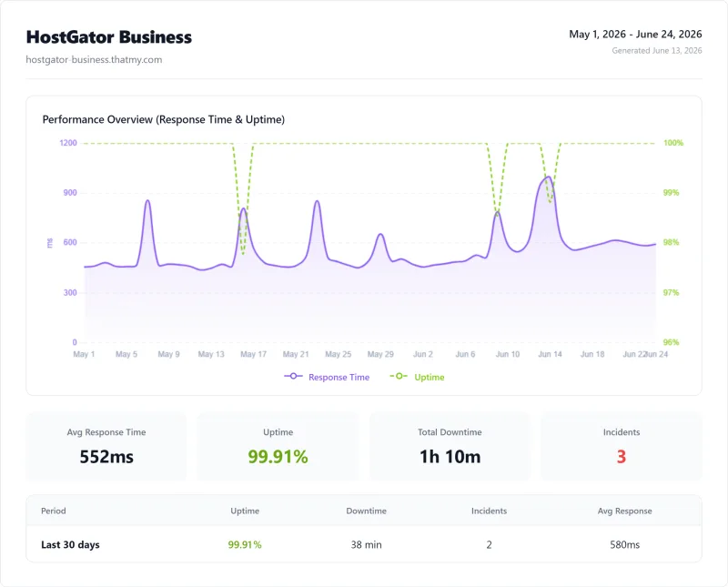The width and height of the screenshot is (728, 587).
Task: Click the Performance Overview chart title
Action: click(164, 120)
